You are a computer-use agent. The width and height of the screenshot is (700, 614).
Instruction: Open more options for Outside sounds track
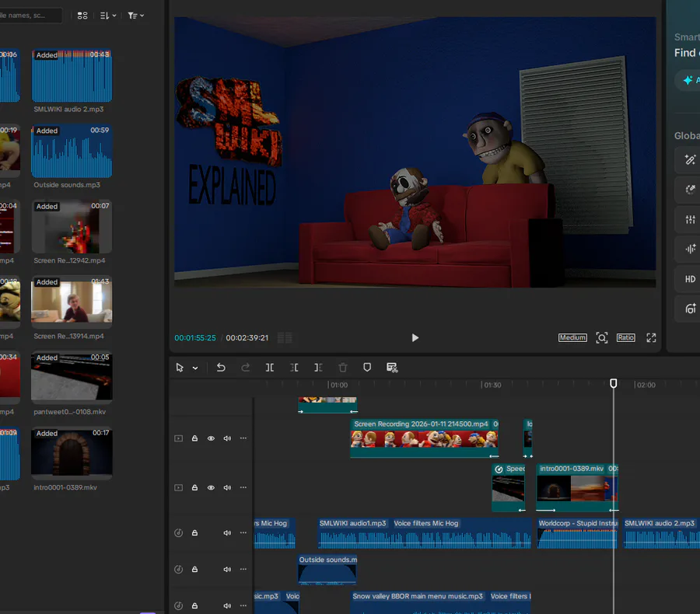(243, 569)
